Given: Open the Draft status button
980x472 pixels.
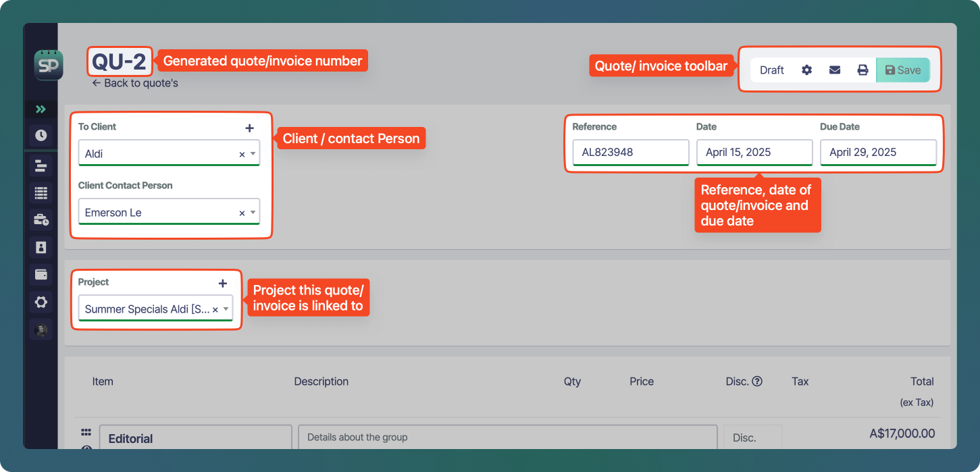Looking at the screenshot, I should pos(772,70).
